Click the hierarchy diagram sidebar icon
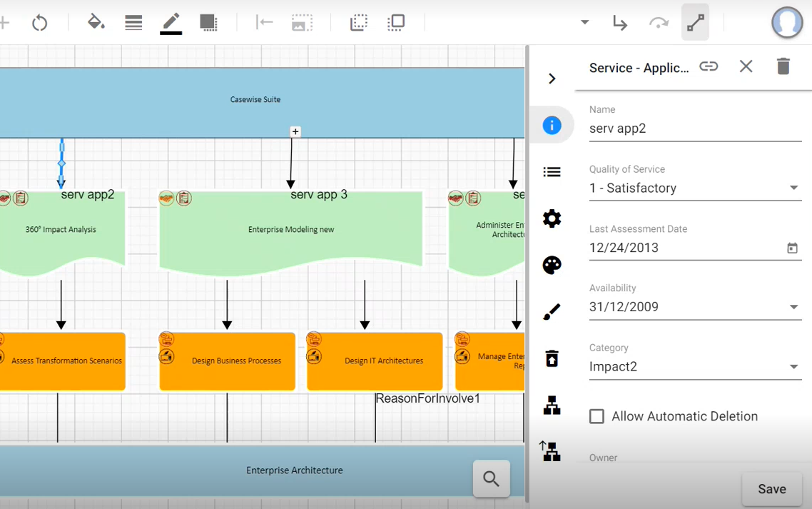Viewport: 812px width, 509px height. 552,405
